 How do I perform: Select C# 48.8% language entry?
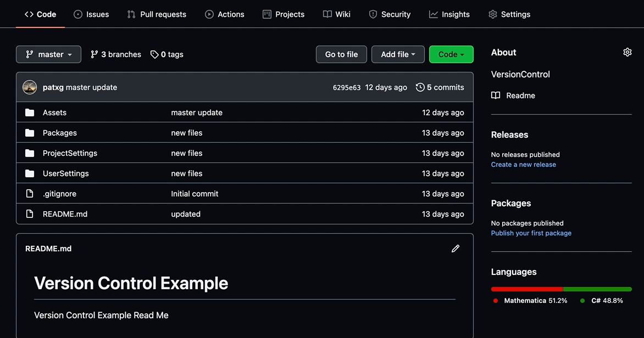point(601,301)
